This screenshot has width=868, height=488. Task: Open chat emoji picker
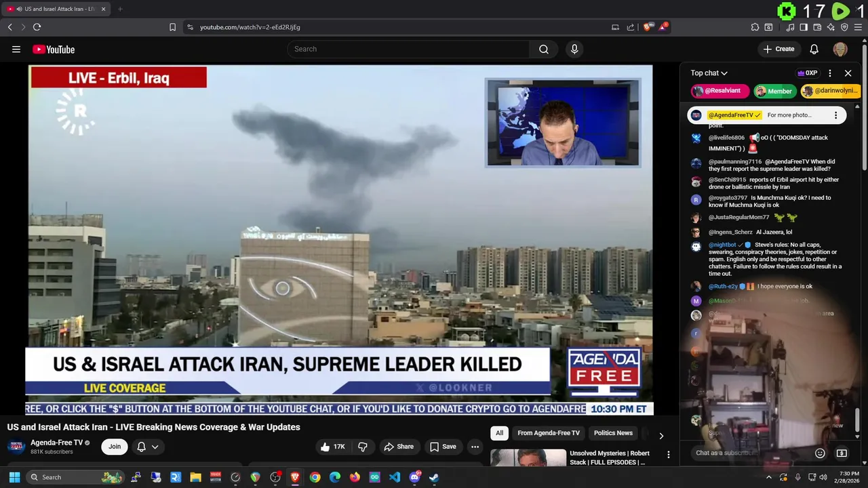820,453
